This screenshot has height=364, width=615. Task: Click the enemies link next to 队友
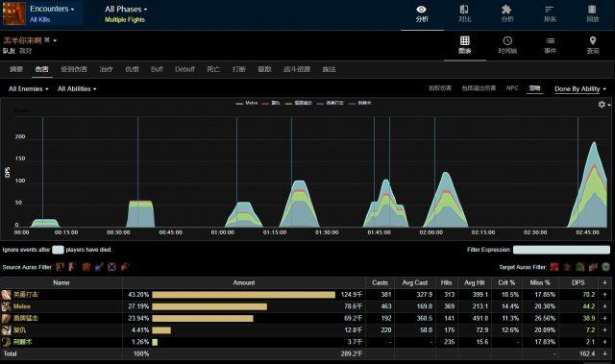26,51
